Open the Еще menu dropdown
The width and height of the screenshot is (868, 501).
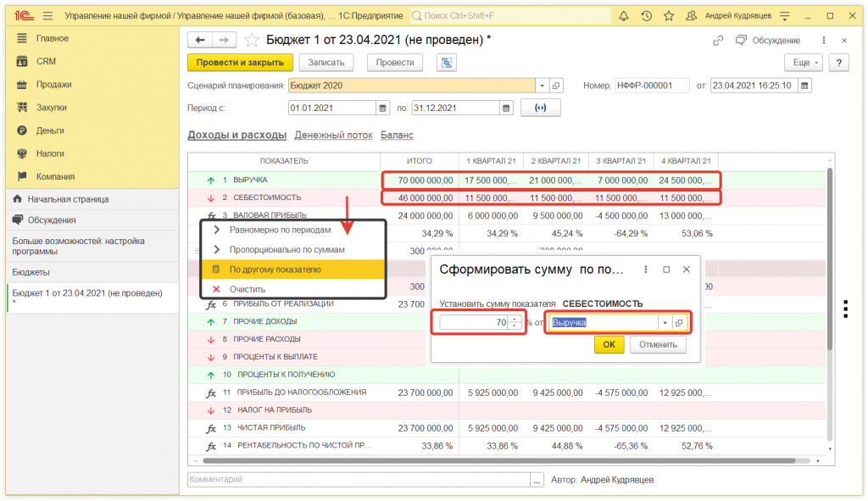804,63
